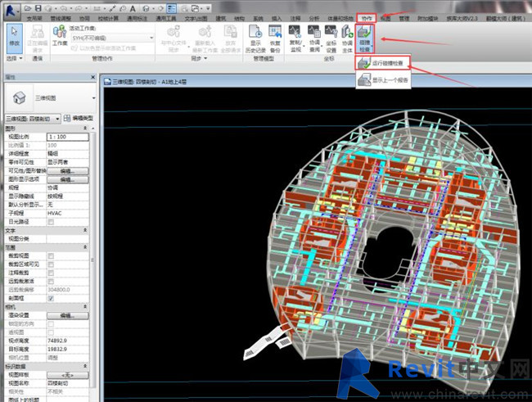Click the 视点高度 74892.9 value field
Screen dimensions: 532x402
(x=67, y=341)
